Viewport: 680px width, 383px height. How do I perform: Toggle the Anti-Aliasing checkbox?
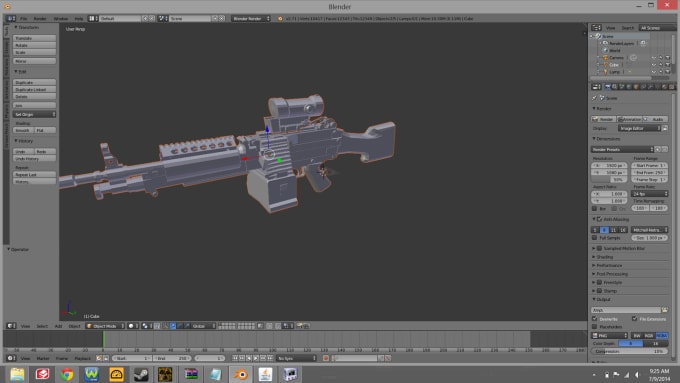coord(600,219)
